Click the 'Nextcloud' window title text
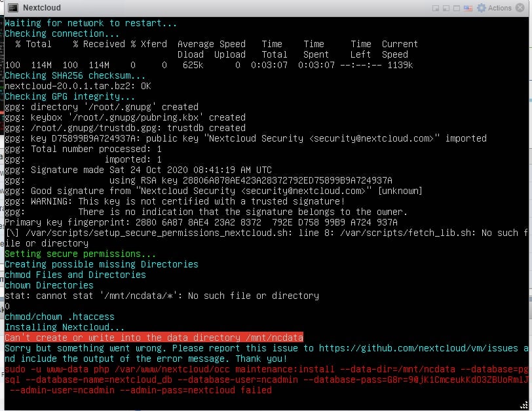Screen dimensions: 532x411 42,8
